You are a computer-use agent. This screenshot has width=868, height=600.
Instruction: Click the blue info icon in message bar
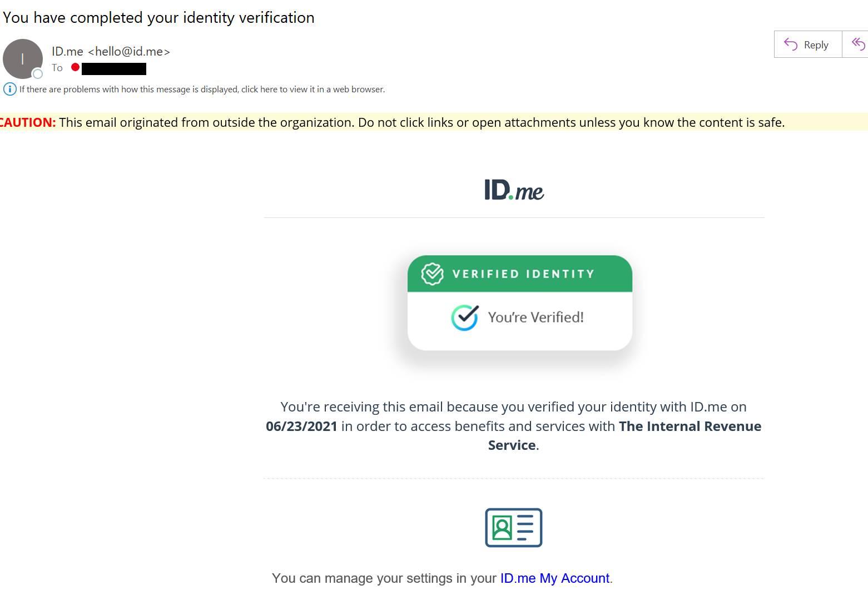point(9,89)
